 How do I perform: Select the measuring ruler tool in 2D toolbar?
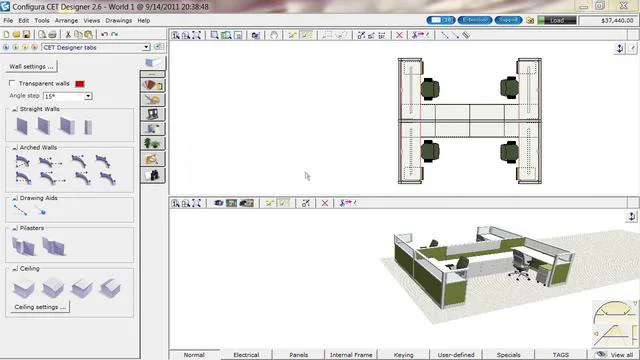(x=466, y=36)
